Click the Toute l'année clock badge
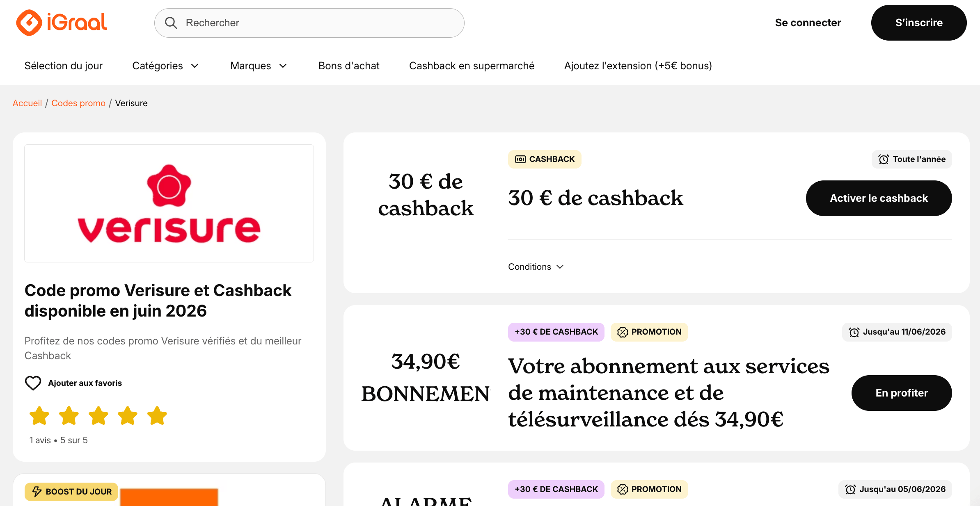 (x=911, y=159)
